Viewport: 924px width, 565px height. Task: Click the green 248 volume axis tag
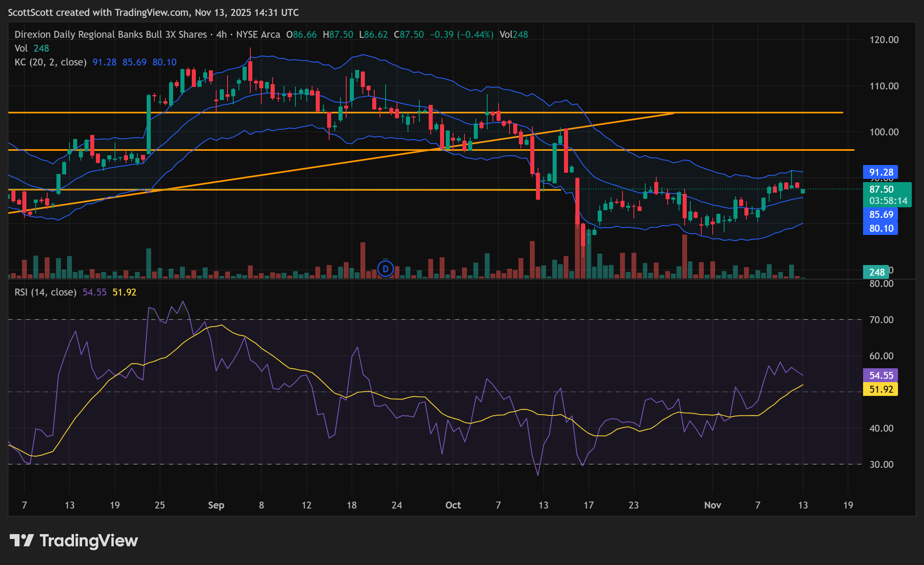click(876, 272)
